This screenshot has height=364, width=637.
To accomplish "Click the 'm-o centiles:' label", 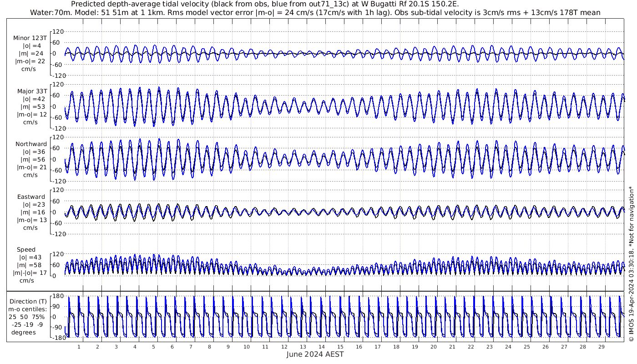I will point(28,309).
